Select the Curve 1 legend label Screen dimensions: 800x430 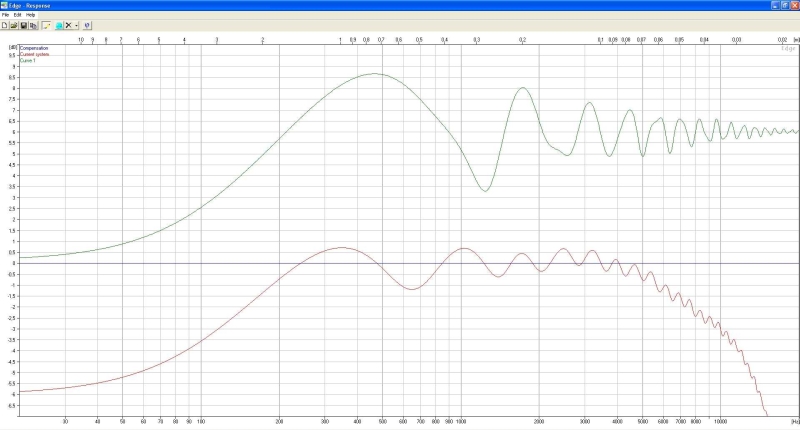tap(28, 60)
